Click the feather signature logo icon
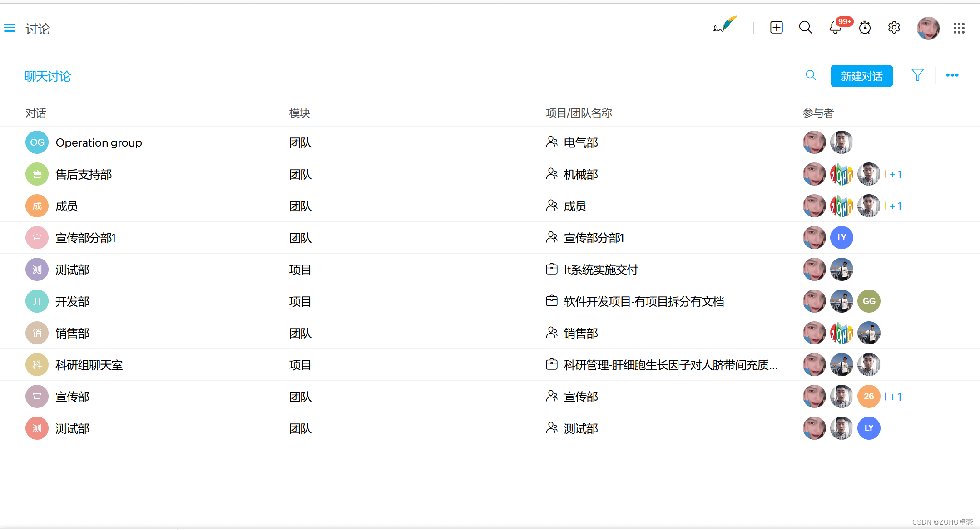The width and height of the screenshot is (980, 530). 725,25
